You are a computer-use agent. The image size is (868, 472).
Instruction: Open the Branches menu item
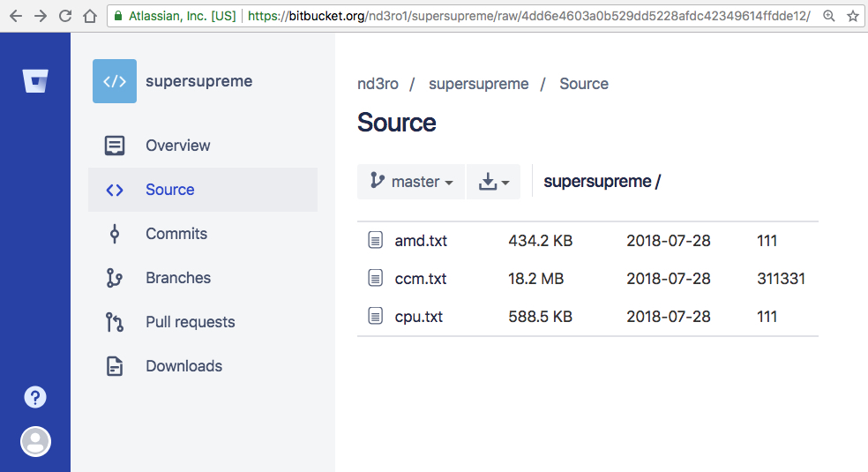pyautogui.click(x=203, y=278)
